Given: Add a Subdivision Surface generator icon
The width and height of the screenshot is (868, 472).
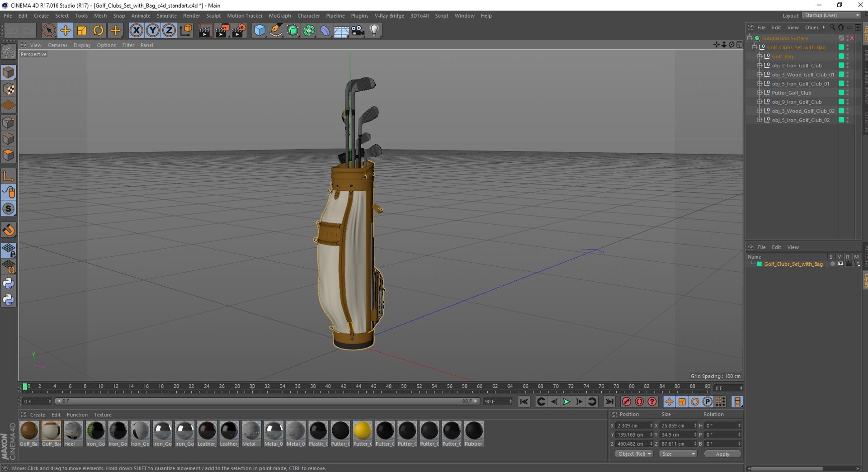Looking at the screenshot, I should click(292, 30).
